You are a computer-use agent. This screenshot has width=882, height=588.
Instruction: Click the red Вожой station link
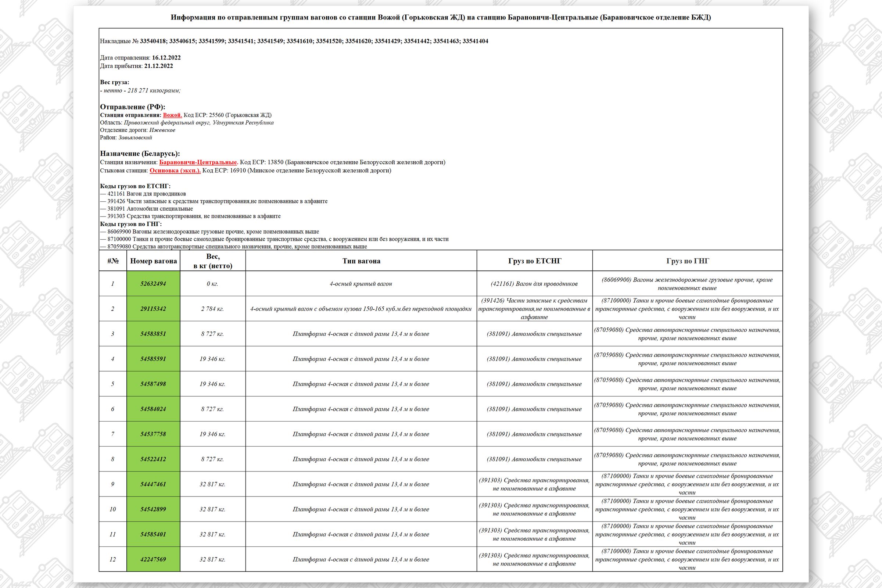coord(172,115)
